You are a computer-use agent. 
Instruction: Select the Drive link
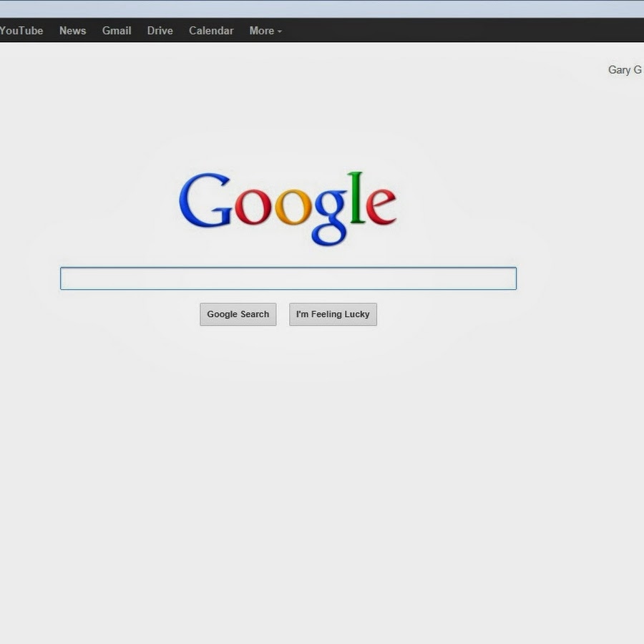click(x=160, y=31)
